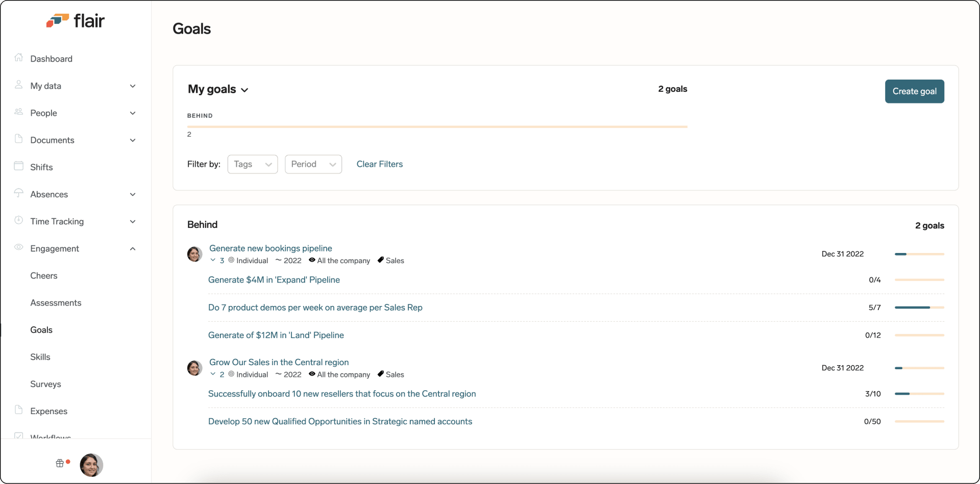Image resolution: width=980 pixels, height=484 pixels.
Task: Open Generate of $12M in 'Land' Pipeline
Action: [276, 335]
